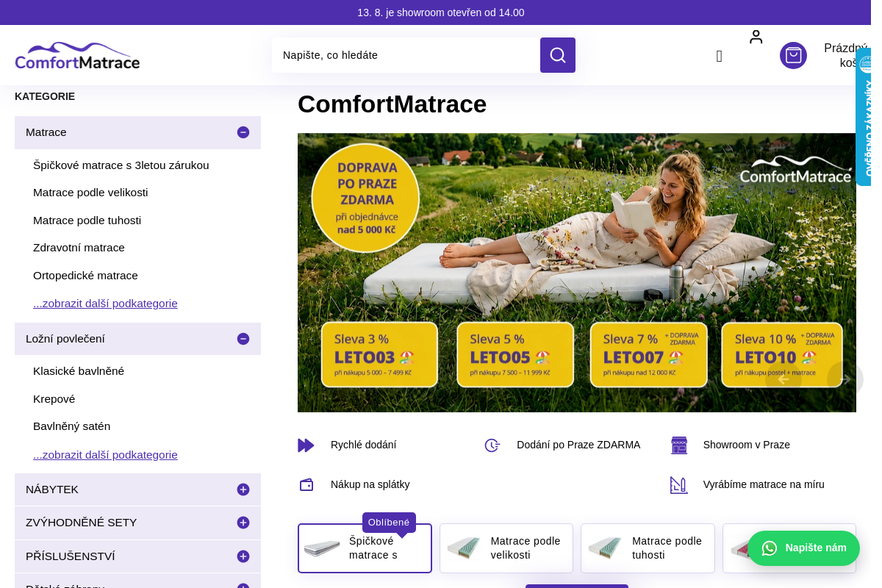Click the WhatsApp Napište nám button
The image size is (882, 588).
[x=803, y=548]
